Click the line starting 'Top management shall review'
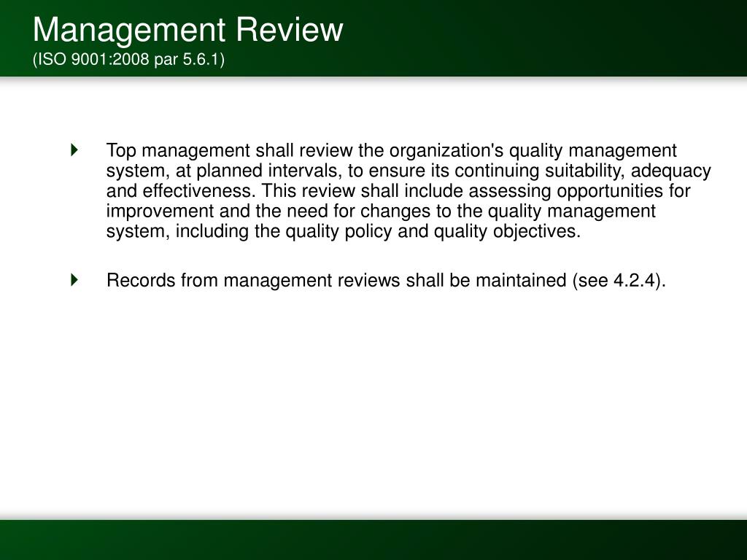Screen dimensions: 747x560 (391, 150)
